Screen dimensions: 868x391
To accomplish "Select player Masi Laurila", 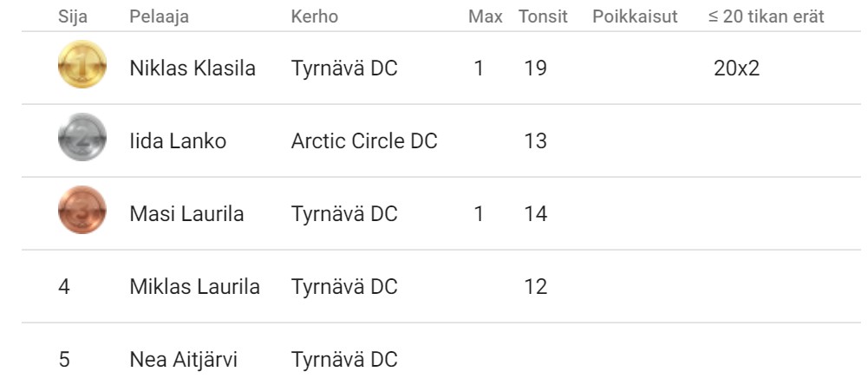I will coord(186,214).
